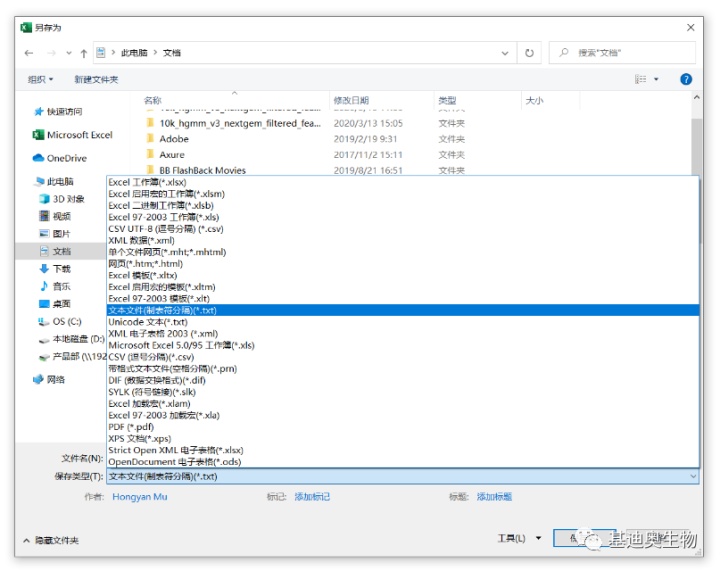Open the 图片 folder in sidebar

(x=55, y=234)
